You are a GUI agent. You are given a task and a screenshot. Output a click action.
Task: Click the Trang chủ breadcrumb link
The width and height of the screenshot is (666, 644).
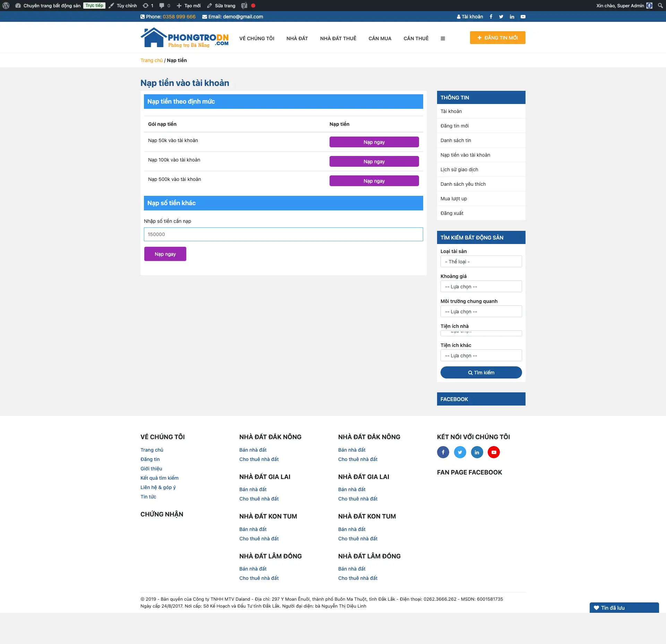point(151,60)
